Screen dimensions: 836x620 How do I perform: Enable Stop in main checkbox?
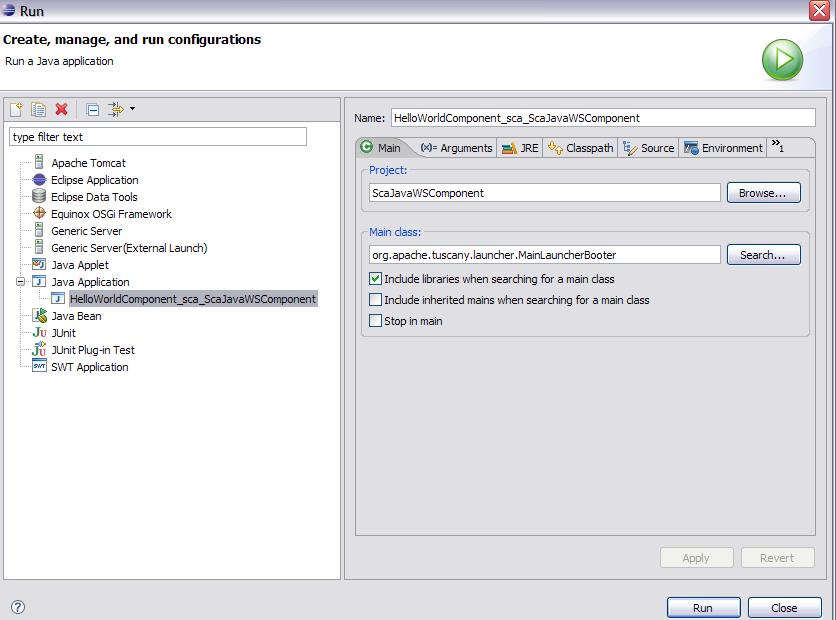click(375, 320)
